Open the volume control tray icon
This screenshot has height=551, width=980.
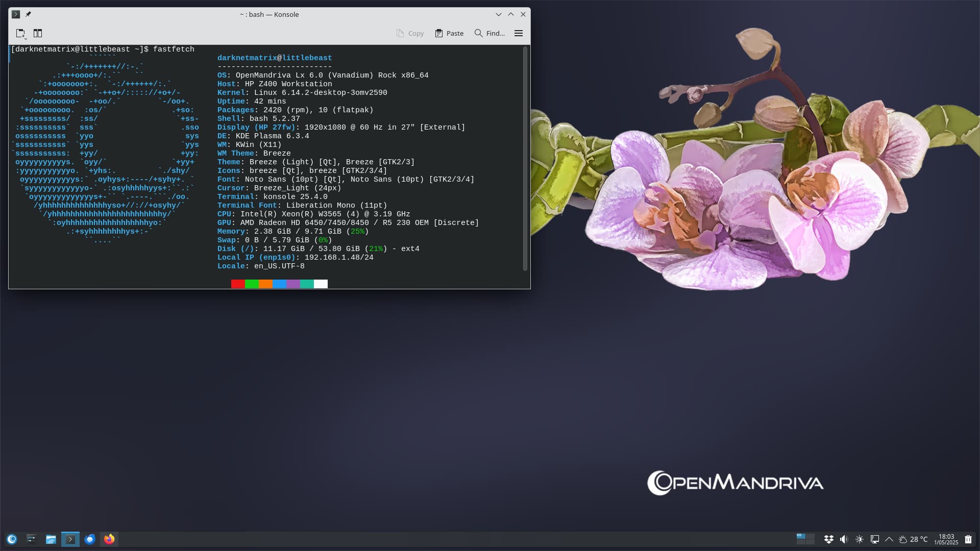point(844,539)
